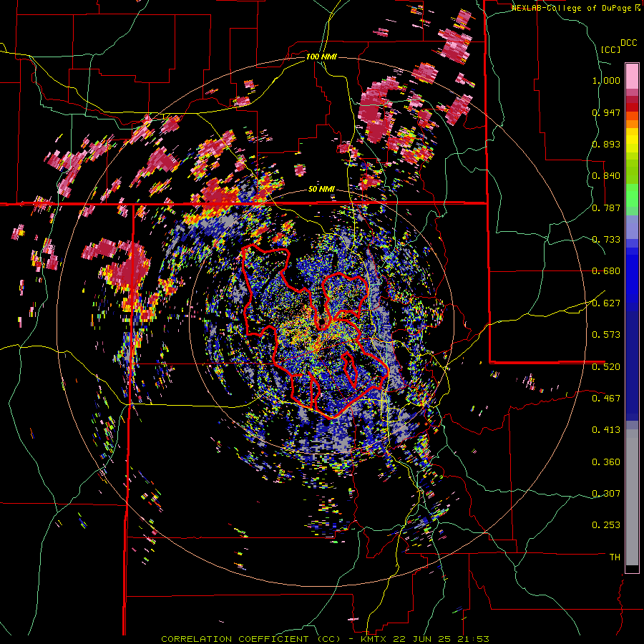Select the 0.787 scale value
Viewport: 644px width, 644px height.
606,208
